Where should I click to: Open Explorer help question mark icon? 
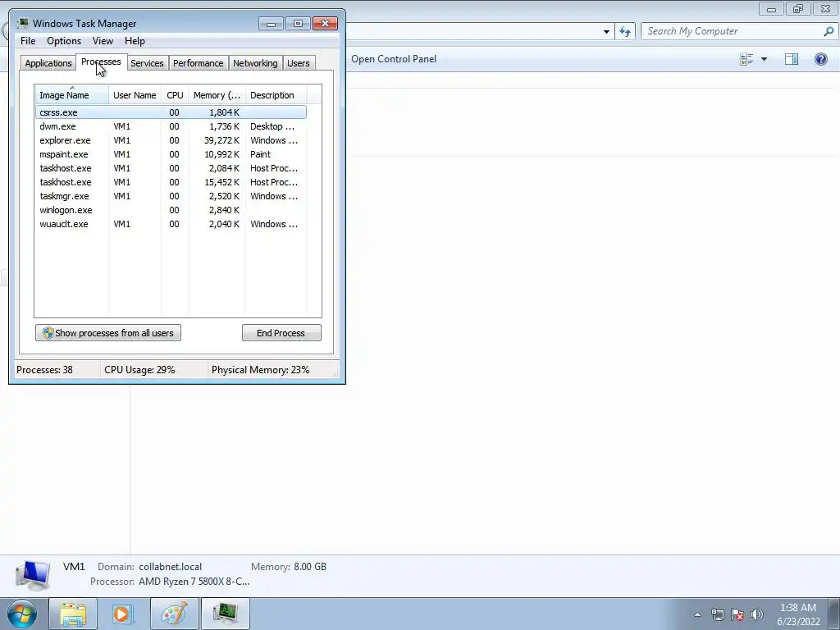[x=820, y=59]
